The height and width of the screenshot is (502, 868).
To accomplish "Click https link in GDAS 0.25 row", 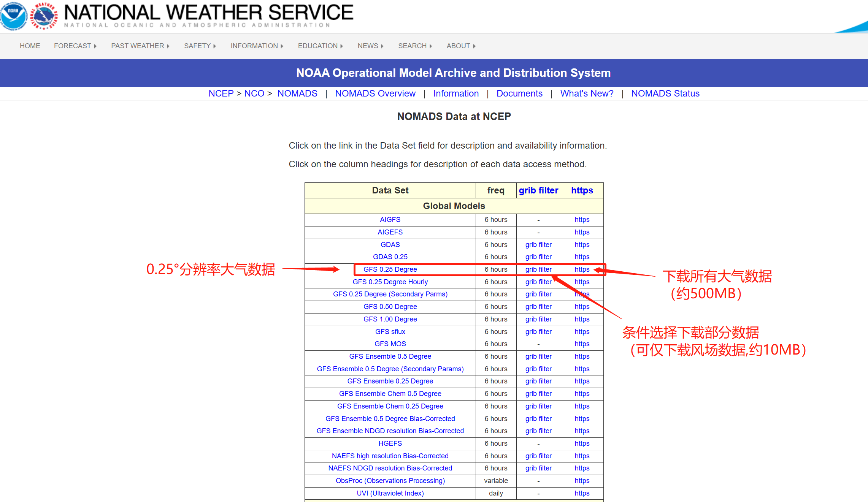I will click(582, 257).
